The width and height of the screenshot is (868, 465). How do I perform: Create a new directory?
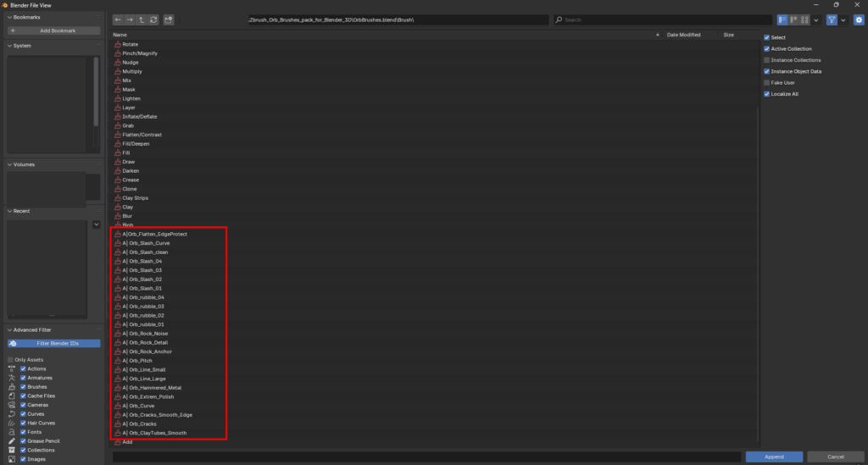(x=169, y=20)
